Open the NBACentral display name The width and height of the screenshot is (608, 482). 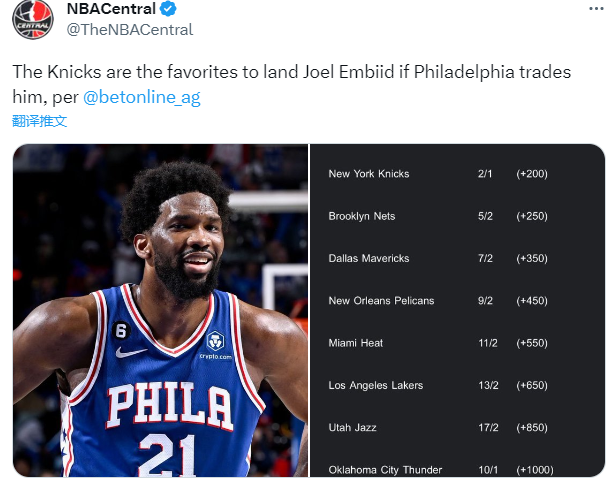[112, 10]
